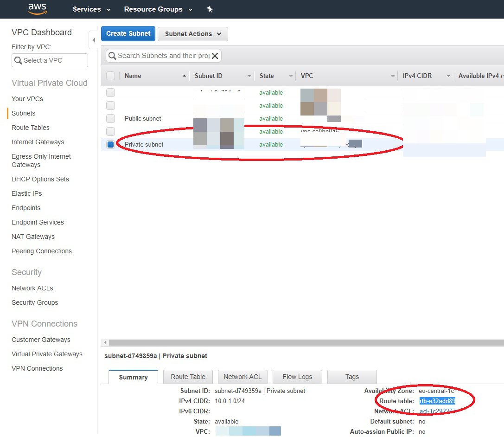Open the IPv4 CIDR column filter arrow
Image resolution: width=504 pixels, height=437 pixels.
coord(448,76)
